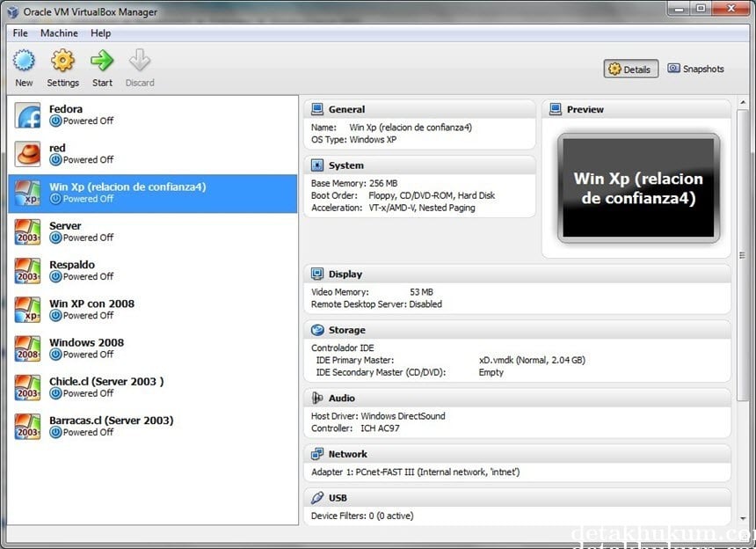Click the Host Driver: Windows DirectSound text

tap(378, 416)
